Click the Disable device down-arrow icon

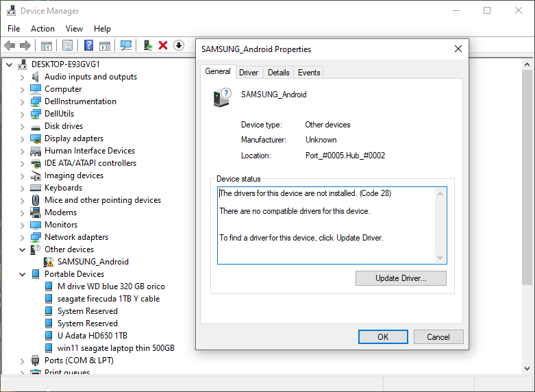179,45
